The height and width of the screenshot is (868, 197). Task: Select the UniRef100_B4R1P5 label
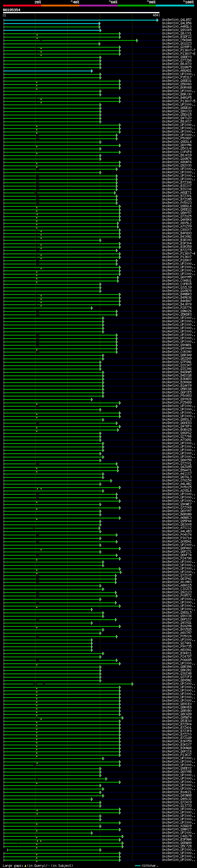click(x=176, y=98)
